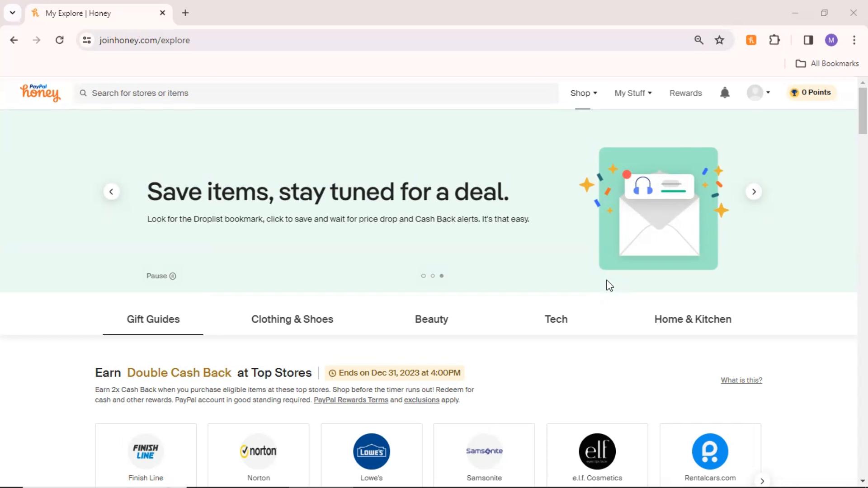Viewport: 868px width, 488px height.
Task: Click the What is this? link
Action: [741, 380]
